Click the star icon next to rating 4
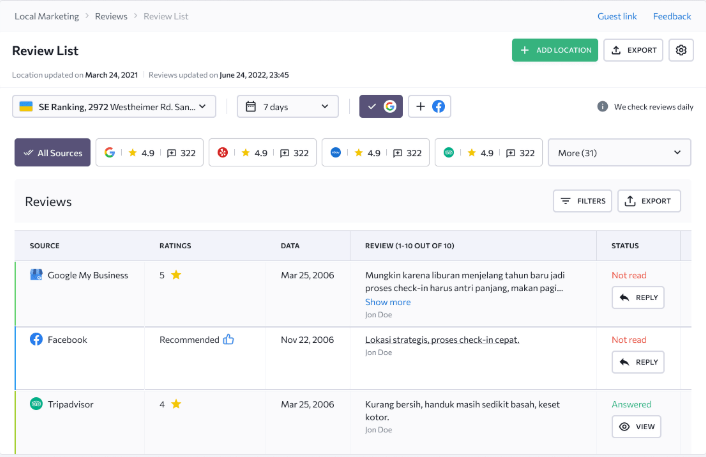This screenshot has width=706, height=457. [x=176, y=404]
